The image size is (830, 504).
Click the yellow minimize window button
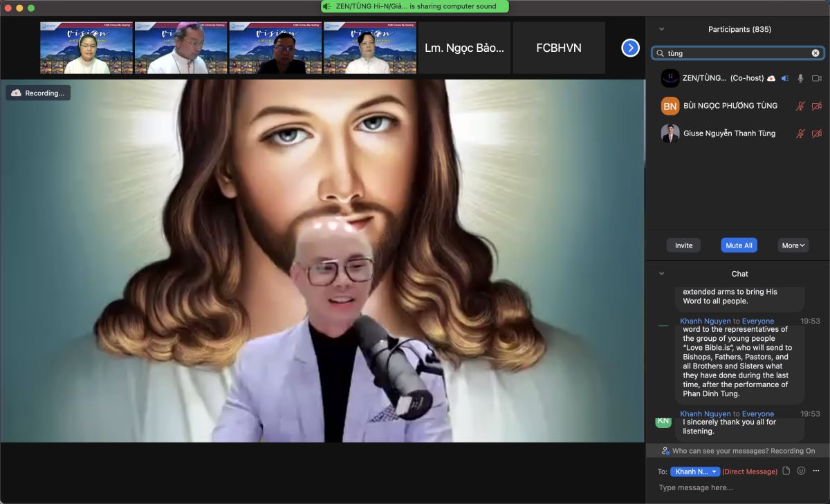[x=19, y=8]
